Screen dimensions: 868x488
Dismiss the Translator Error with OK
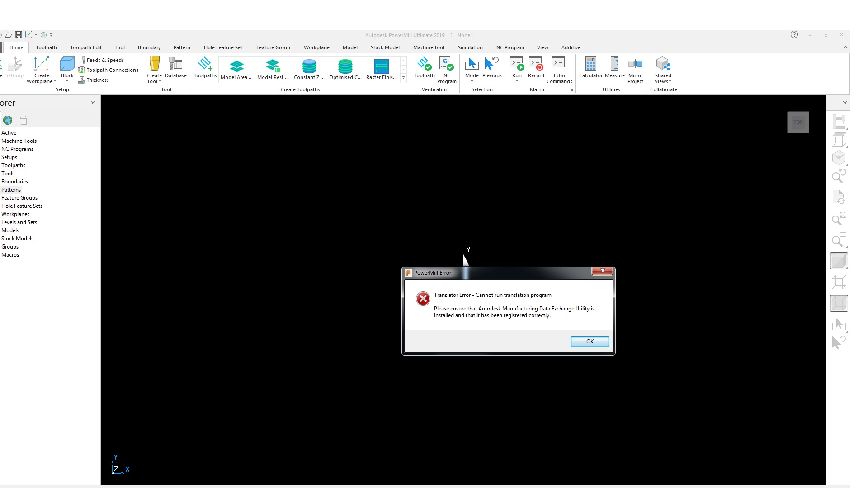(x=589, y=341)
